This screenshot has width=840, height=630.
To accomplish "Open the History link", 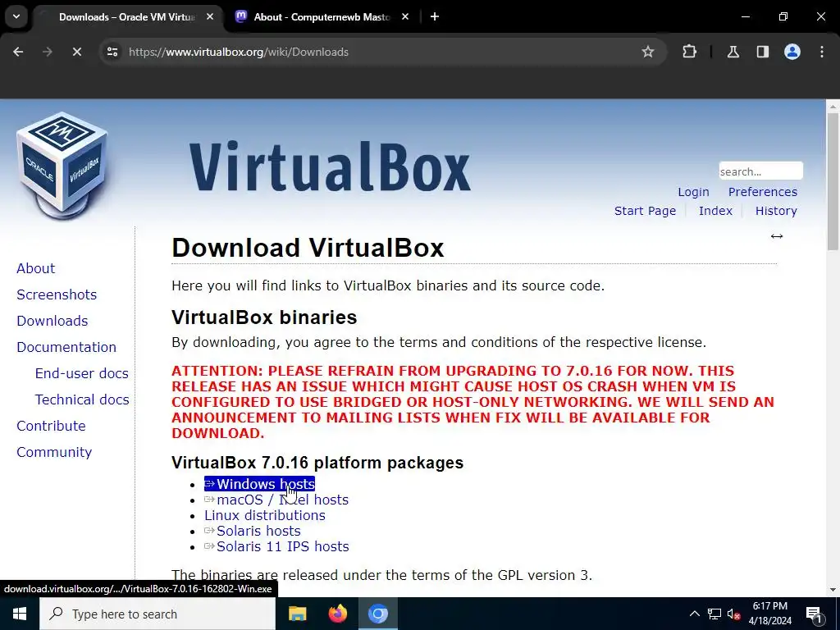I will coord(776,211).
